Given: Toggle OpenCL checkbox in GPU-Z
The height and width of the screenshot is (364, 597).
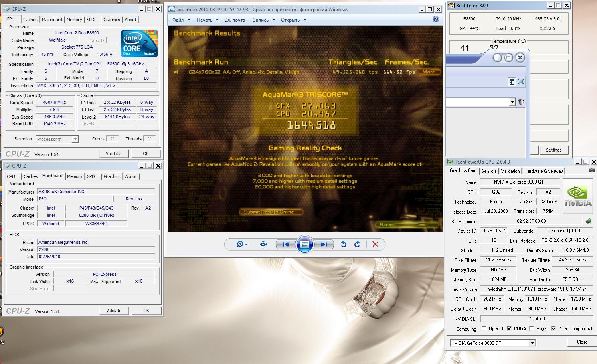Looking at the screenshot, I should (x=484, y=329).
